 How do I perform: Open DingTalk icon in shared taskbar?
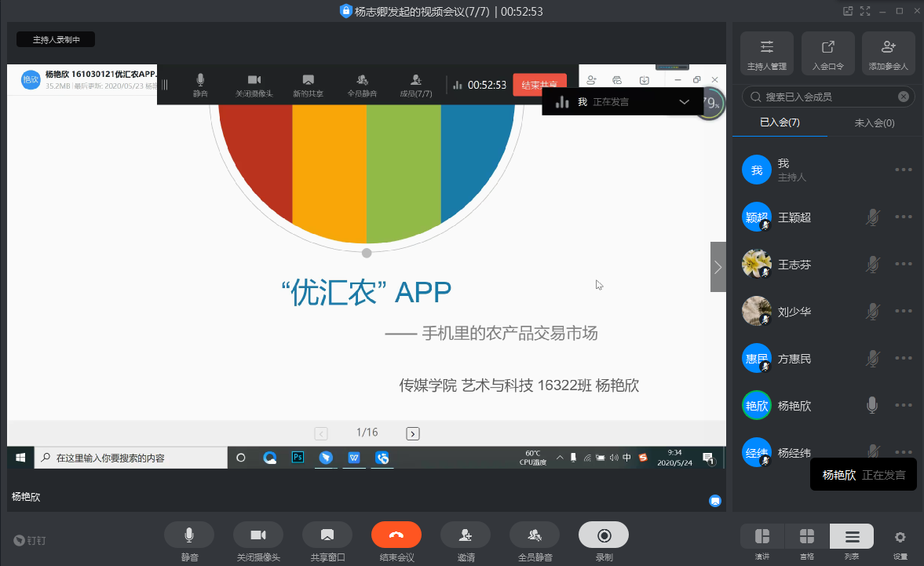click(326, 458)
